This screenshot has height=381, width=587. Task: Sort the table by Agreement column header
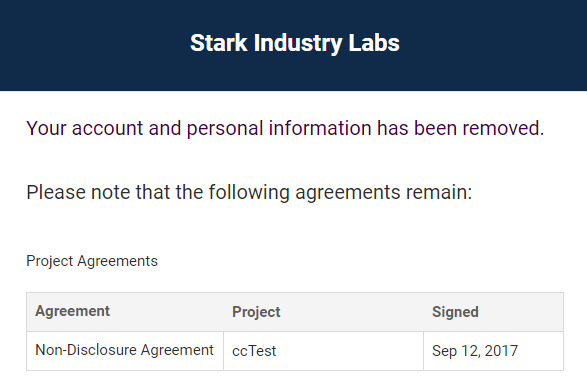tap(72, 311)
